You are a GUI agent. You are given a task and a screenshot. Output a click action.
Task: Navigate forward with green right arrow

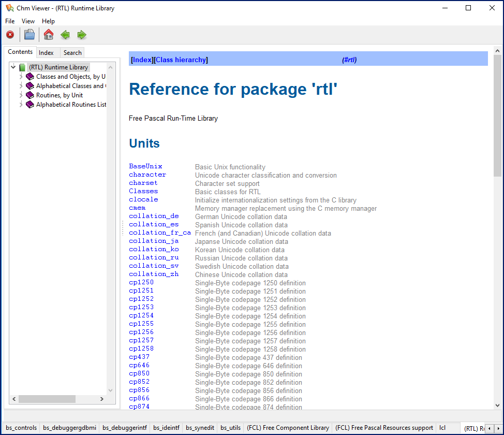click(82, 34)
